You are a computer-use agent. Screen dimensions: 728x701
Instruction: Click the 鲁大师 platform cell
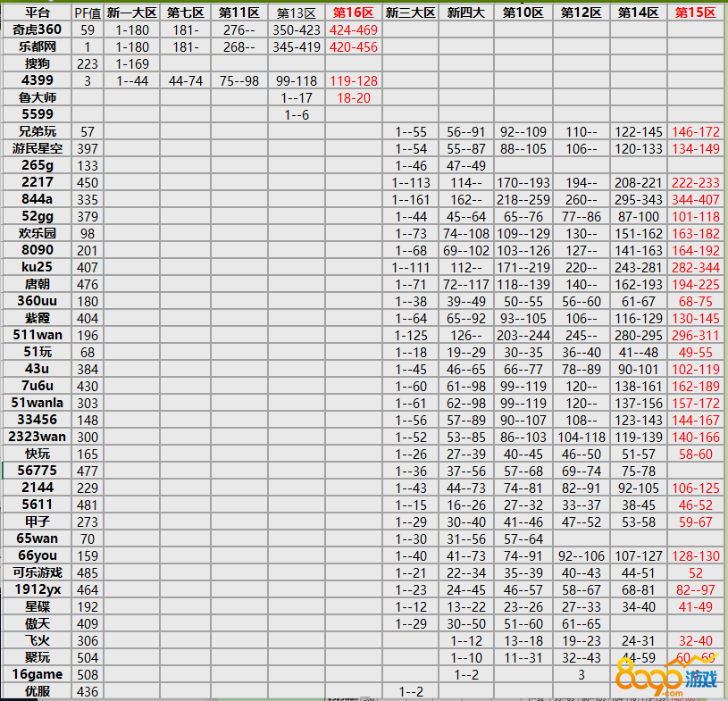pyautogui.click(x=38, y=97)
